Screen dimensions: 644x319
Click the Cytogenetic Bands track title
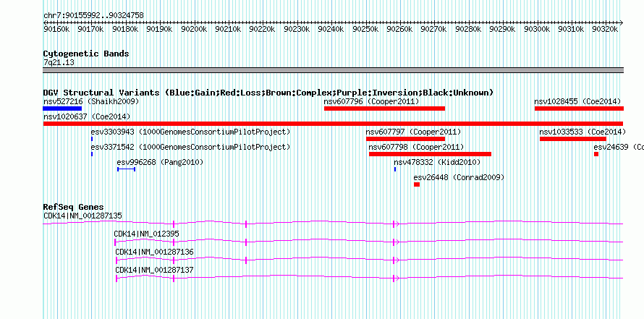click(x=86, y=54)
